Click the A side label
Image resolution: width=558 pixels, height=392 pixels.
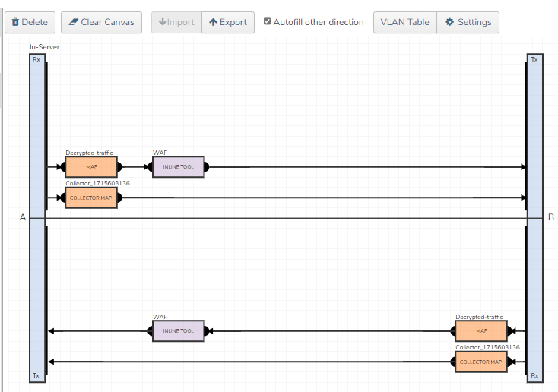point(23,217)
